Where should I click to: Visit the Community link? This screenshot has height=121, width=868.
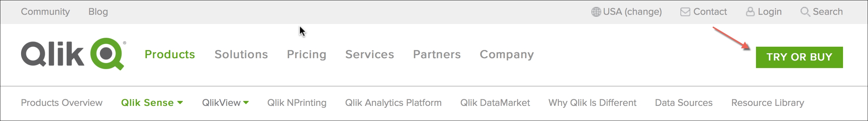click(x=45, y=12)
